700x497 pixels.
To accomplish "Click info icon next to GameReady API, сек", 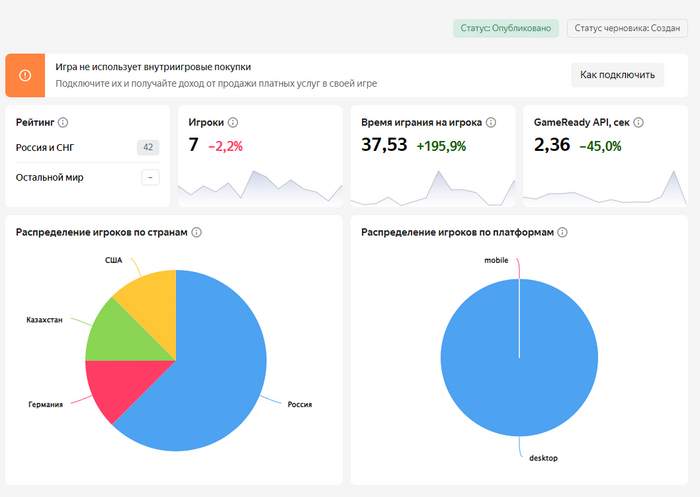I will pyautogui.click(x=638, y=123).
